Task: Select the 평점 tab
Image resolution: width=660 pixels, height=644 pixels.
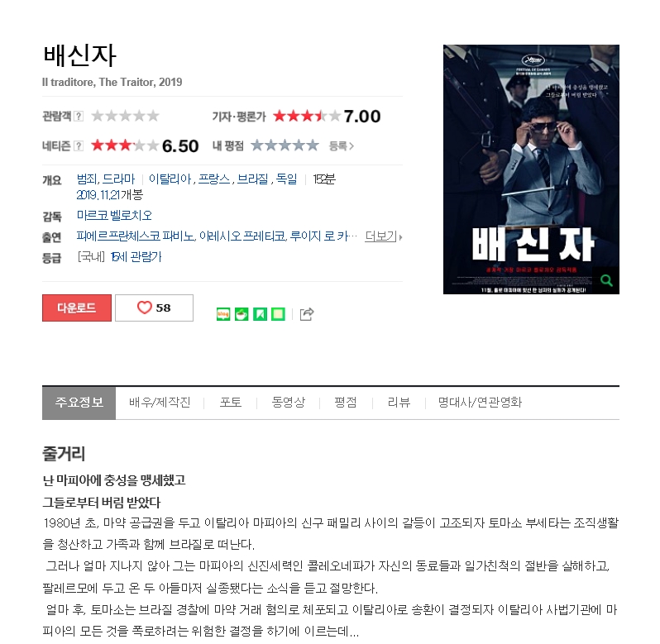Action: pyautogui.click(x=346, y=403)
